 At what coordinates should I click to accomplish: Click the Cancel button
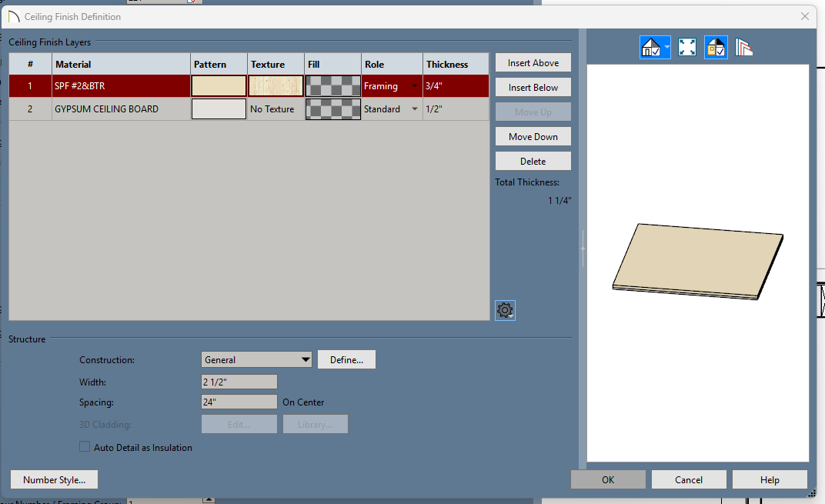tap(689, 479)
